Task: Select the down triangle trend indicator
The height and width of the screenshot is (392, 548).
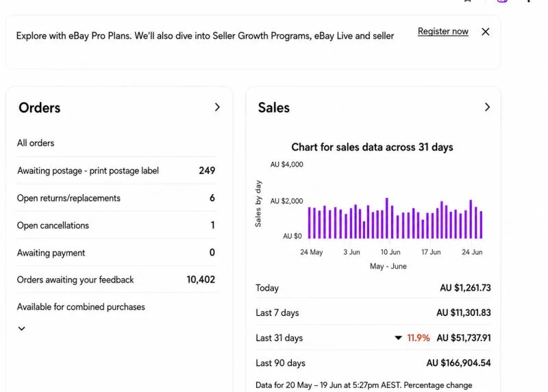Action: tap(398, 338)
